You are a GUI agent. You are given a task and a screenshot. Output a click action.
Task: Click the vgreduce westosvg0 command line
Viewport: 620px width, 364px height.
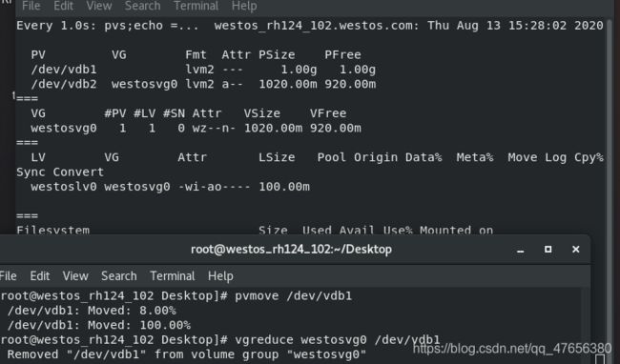[x=219, y=340]
